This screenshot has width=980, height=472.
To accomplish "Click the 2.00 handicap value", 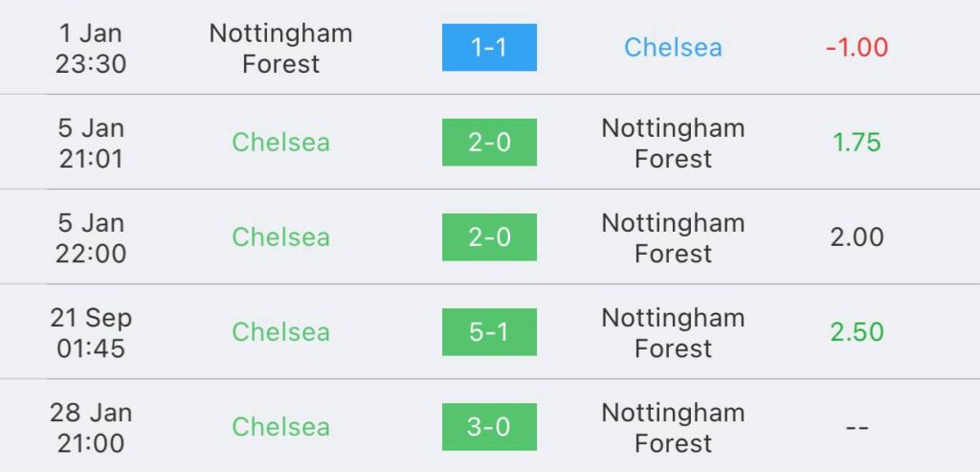I will point(857,237).
